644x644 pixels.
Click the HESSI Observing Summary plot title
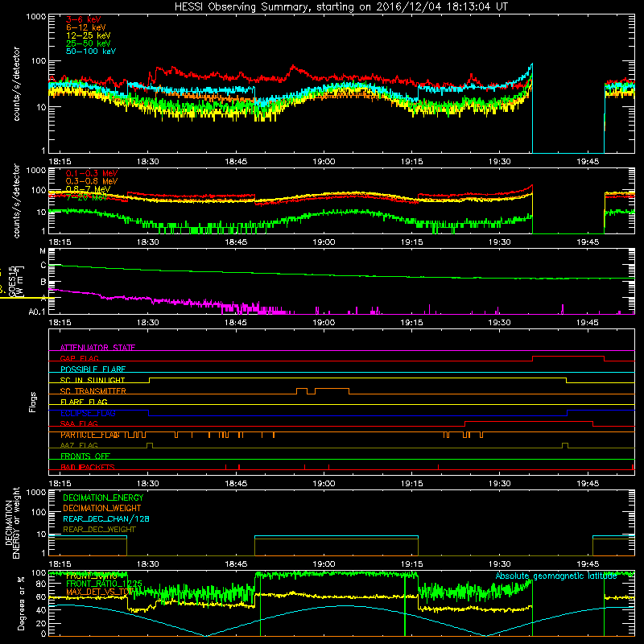click(x=341, y=6)
